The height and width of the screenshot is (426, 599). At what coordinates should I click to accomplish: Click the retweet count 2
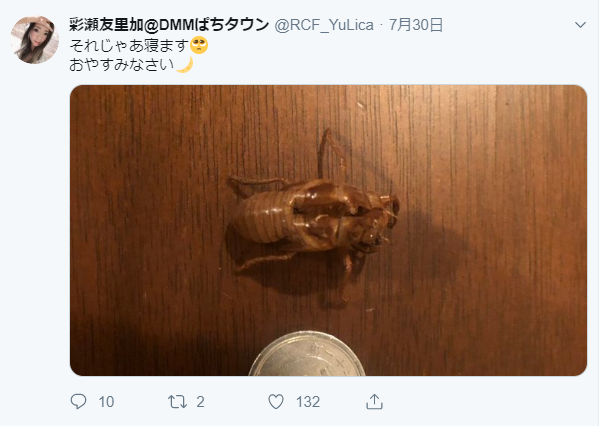(201, 402)
